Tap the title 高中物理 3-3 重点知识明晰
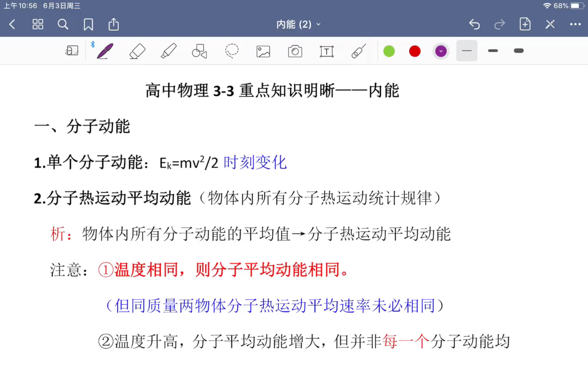The height and width of the screenshot is (369, 588). 240,90
